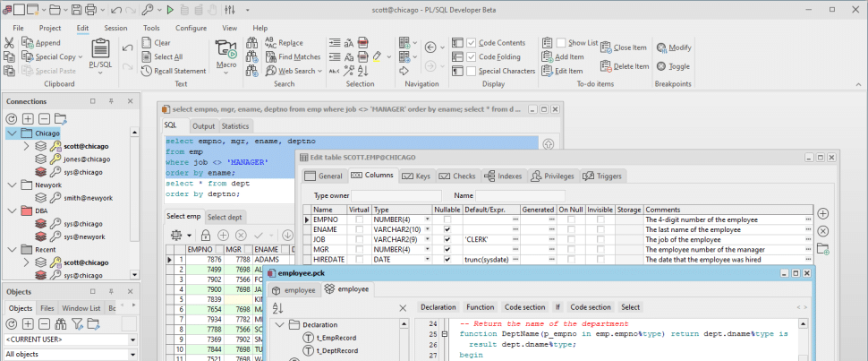Collapse the Newyork connection folder
This screenshot has width=868, height=361.
tap(12, 185)
